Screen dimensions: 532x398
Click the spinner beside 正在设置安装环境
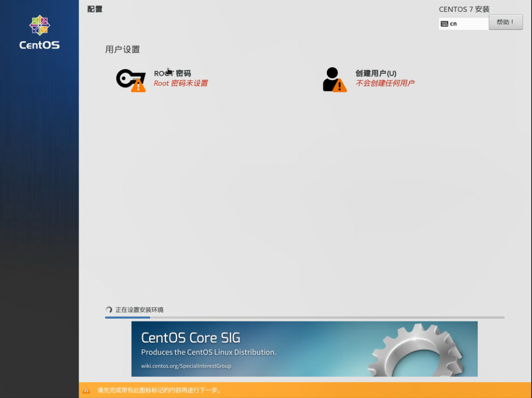(109, 310)
